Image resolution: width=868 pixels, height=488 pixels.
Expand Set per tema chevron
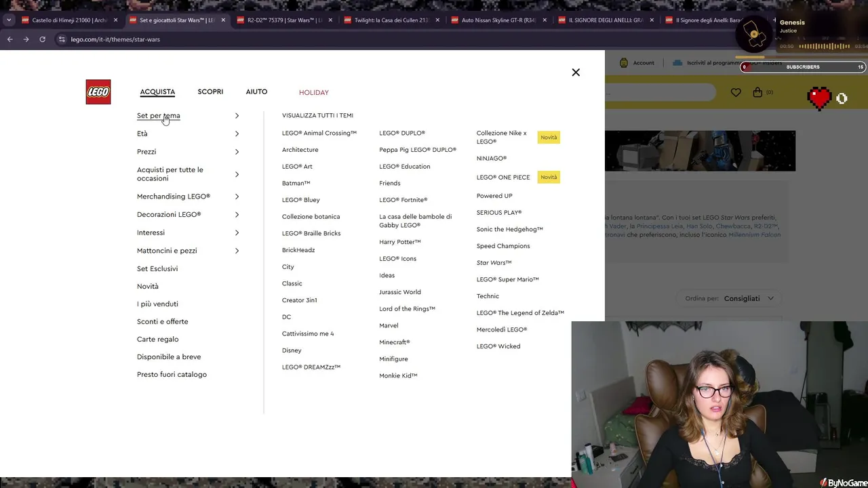pyautogui.click(x=237, y=116)
